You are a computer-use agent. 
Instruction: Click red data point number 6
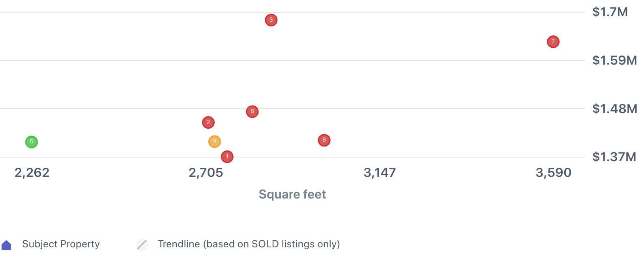324,140
